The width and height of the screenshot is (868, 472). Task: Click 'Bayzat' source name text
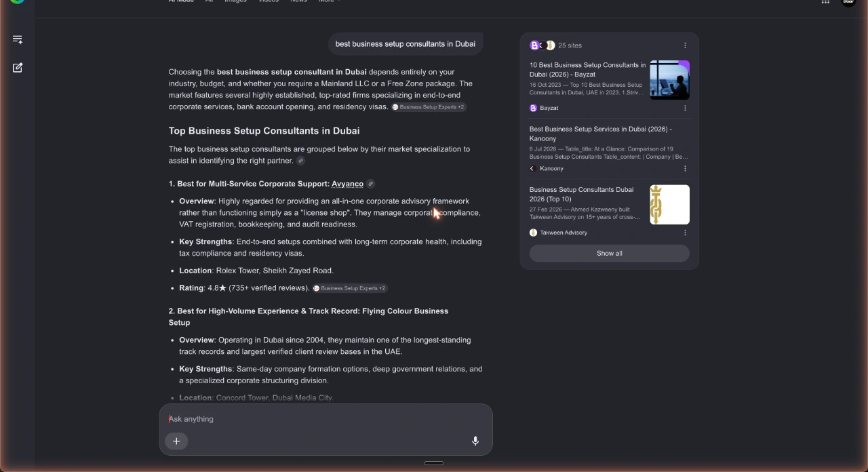[x=549, y=108]
